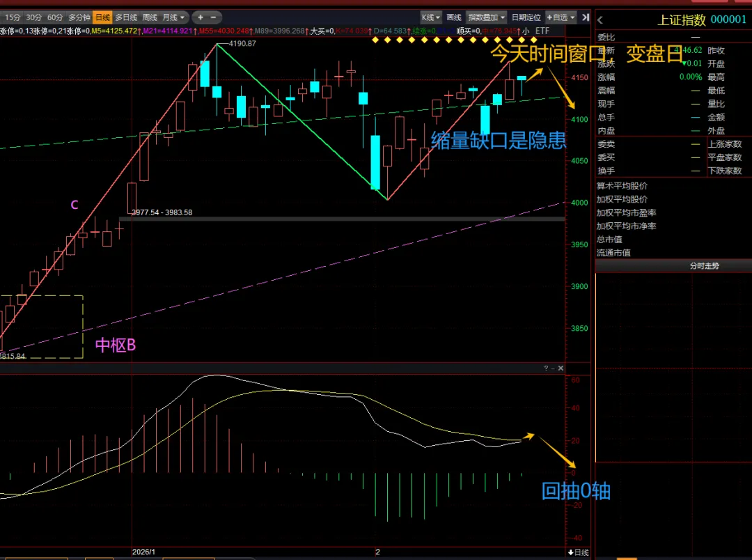Click the M55=4030.248 moving average value
Viewport: 752px width, 560px height.
pos(224,31)
